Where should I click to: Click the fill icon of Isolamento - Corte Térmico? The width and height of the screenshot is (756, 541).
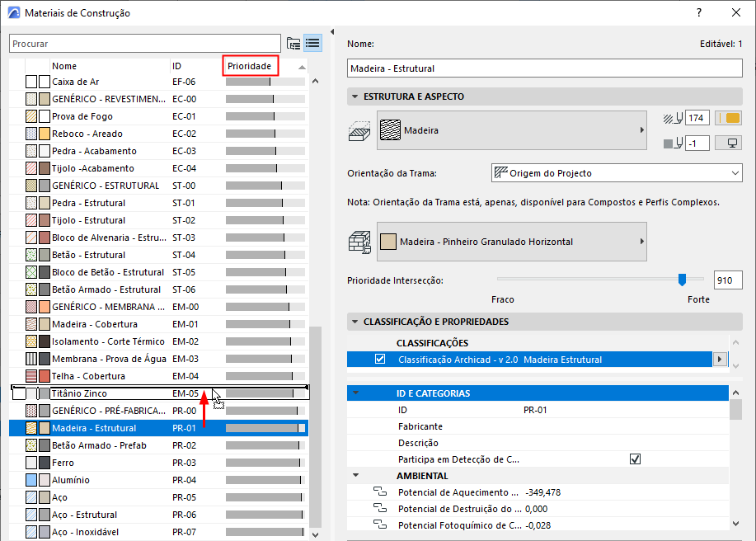coord(31,341)
